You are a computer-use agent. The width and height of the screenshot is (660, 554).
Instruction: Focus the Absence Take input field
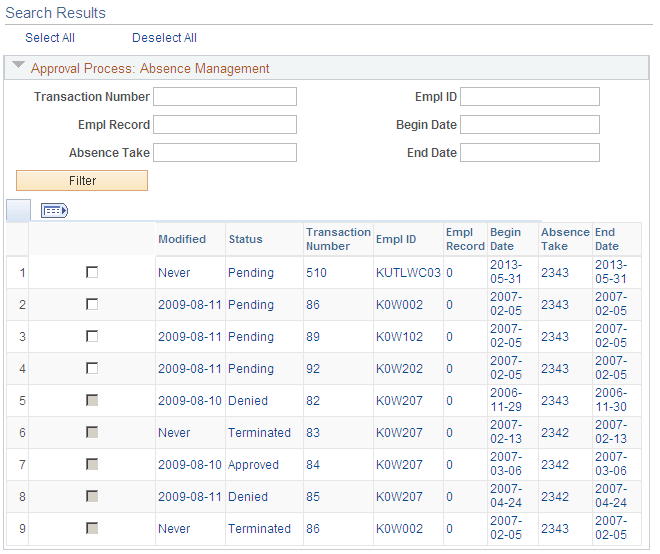(x=225, y=152)
